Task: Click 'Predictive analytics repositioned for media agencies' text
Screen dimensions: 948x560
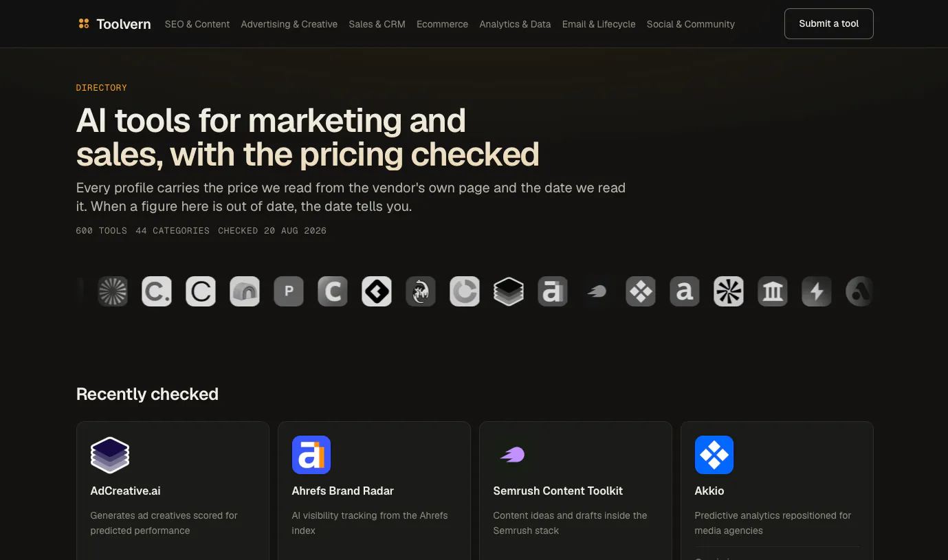Action: (x=773, y=523)
